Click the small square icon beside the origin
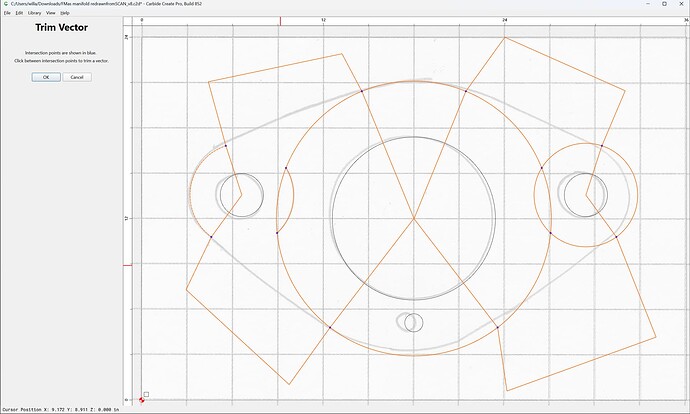This screenshot has height=414, width=690. point(147,394)
